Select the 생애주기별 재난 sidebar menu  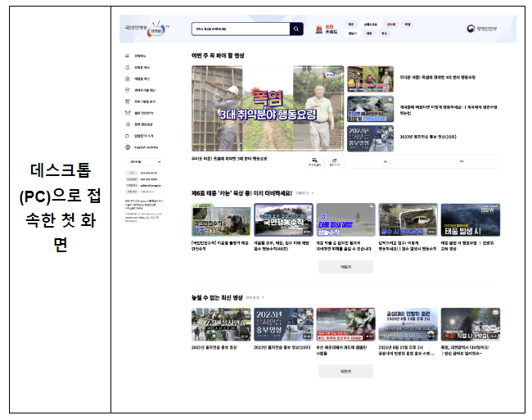[145, 90]
